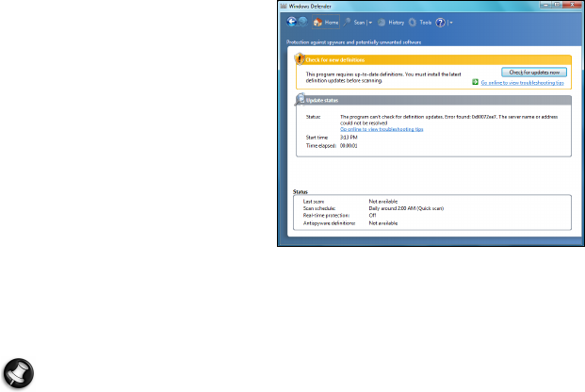Click the Forward arrow navigation icon

coord(303,22)
